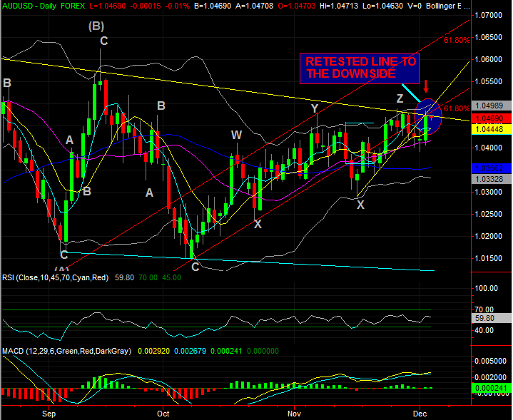Click the gray 1.04989 price tag
Screen dimensions: 513x420
[492, 106]
